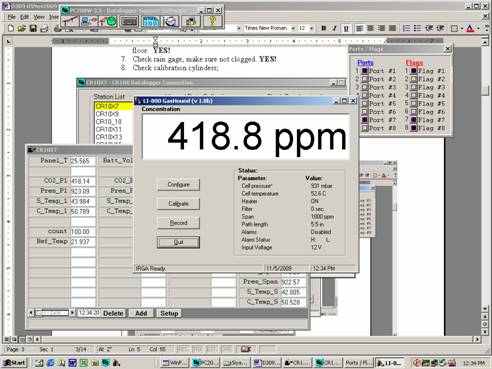The width and height of the screenshot is (492, 369).
Task: Increase indent in Word toolbar
Action: (x=440, y=28)
